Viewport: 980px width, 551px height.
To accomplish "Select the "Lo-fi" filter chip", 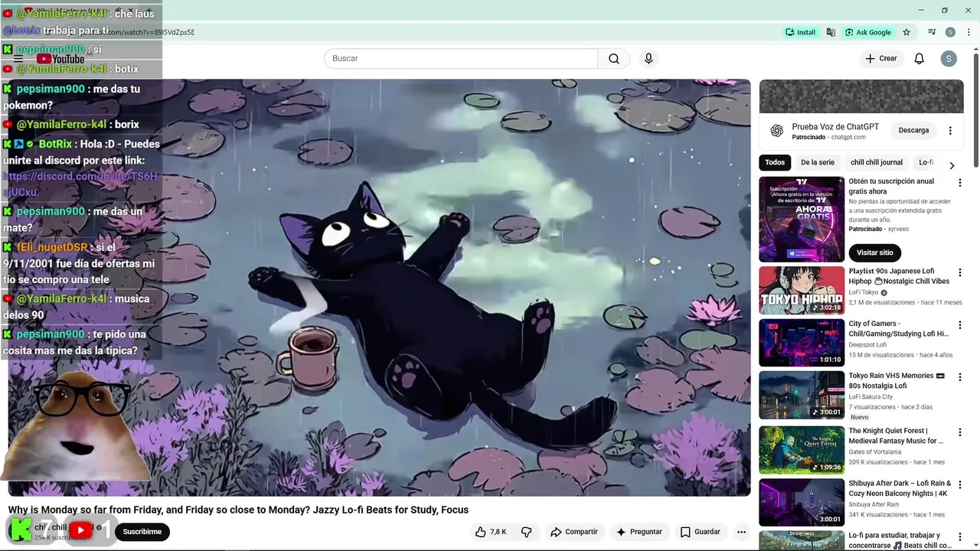I will click(926, 162).
